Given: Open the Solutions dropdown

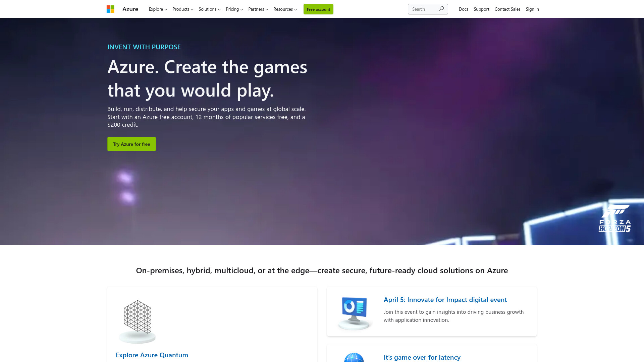Looking at the screenshot, I should point(210,9).
